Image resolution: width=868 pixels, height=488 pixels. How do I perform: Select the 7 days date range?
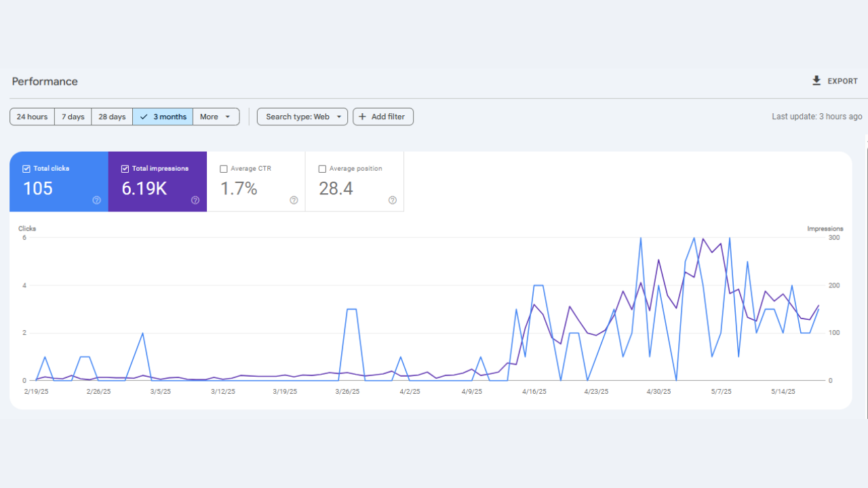click(73, 117)
